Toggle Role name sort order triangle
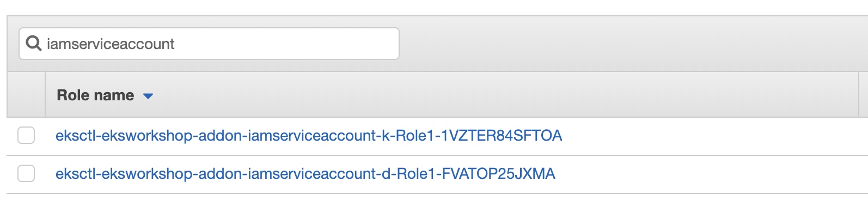868x217 pixels. pyautogui.click(x=148, y=96)
